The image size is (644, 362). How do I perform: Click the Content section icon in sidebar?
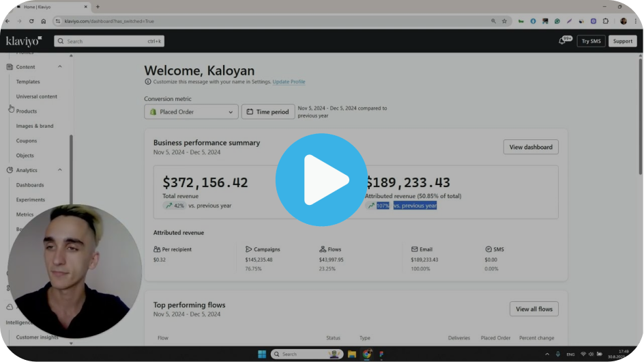tap(10, 67)
